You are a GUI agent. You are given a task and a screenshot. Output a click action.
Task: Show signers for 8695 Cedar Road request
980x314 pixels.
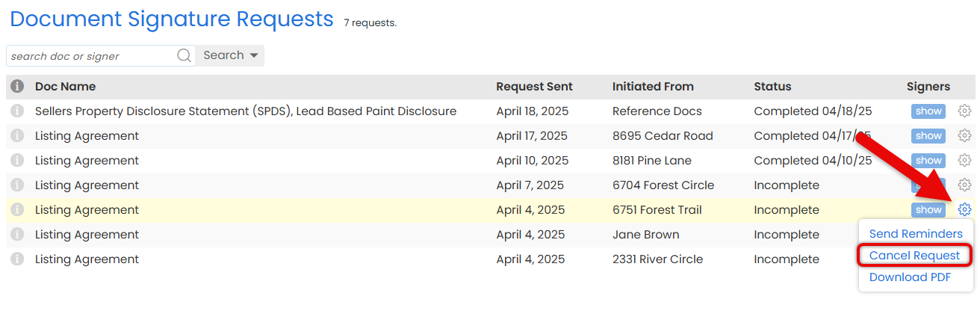[x=928, y=136]
